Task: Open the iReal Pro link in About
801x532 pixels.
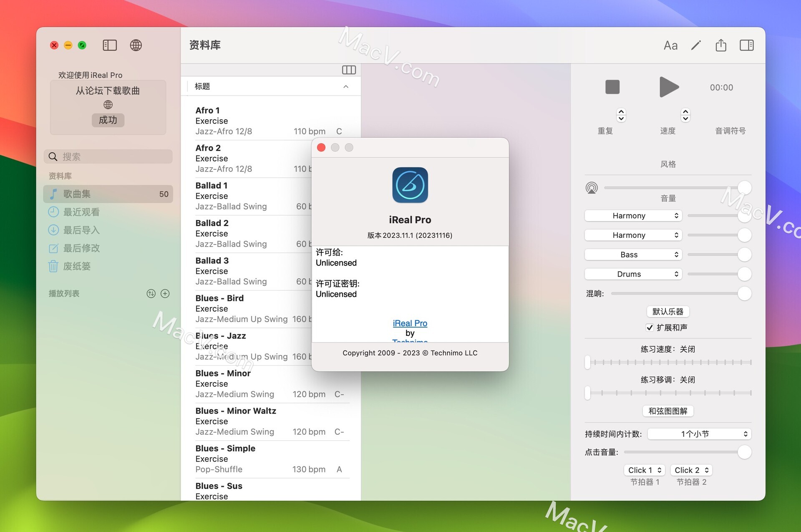Action: point(410,323)
